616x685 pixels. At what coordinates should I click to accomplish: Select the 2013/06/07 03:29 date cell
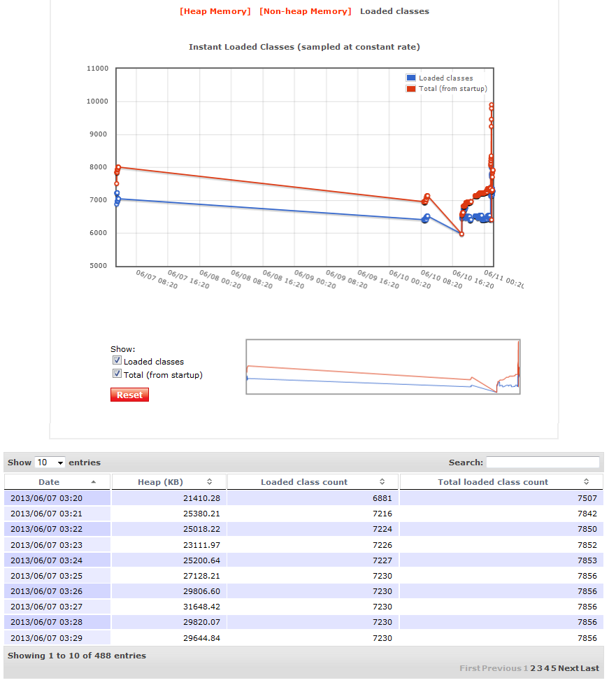[57, 638]
